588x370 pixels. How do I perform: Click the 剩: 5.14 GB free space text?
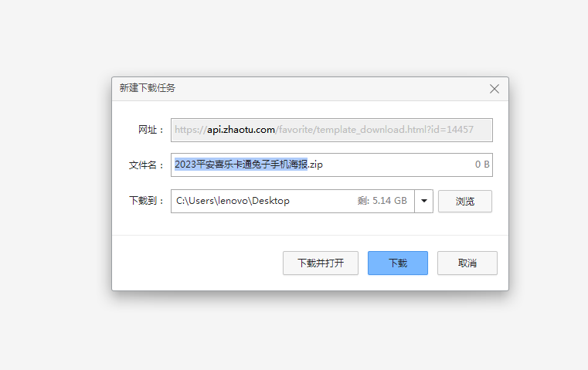[x=382, y=201]
